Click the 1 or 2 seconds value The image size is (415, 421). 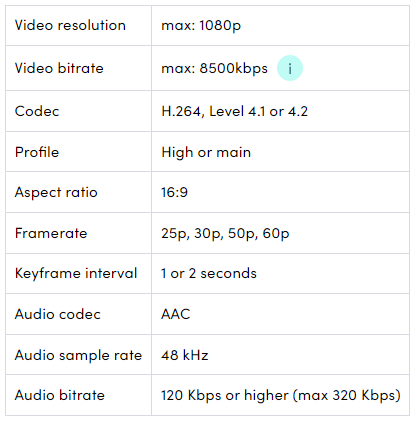click(209, 273)
